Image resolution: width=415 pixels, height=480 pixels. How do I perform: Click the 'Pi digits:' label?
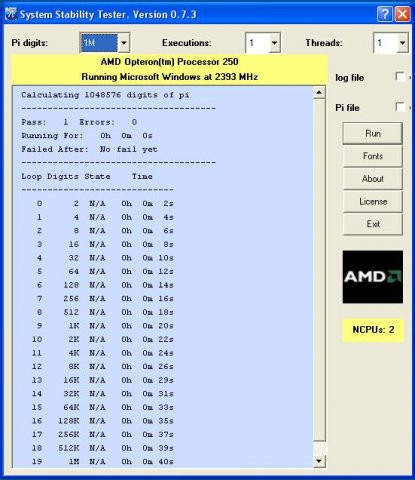click(x=30, y=43)
